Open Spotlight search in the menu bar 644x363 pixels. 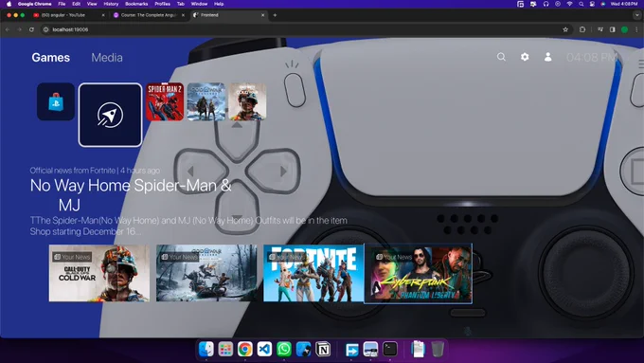pyautogui.click(x=581, y=4)
